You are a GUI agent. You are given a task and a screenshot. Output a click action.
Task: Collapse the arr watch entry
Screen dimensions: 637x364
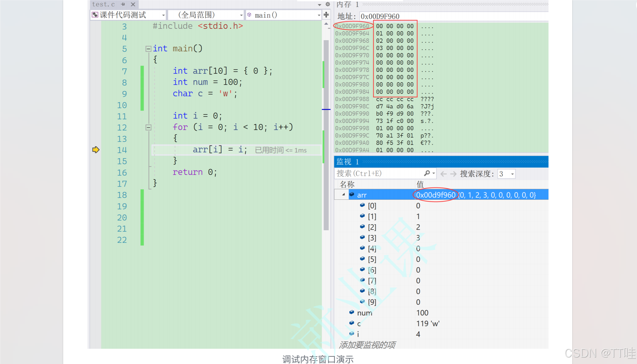tap(343, 195)
